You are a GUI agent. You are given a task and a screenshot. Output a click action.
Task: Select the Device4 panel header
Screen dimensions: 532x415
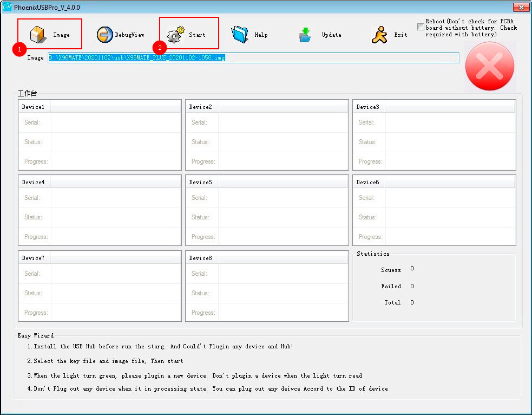(x=100, y=182)
